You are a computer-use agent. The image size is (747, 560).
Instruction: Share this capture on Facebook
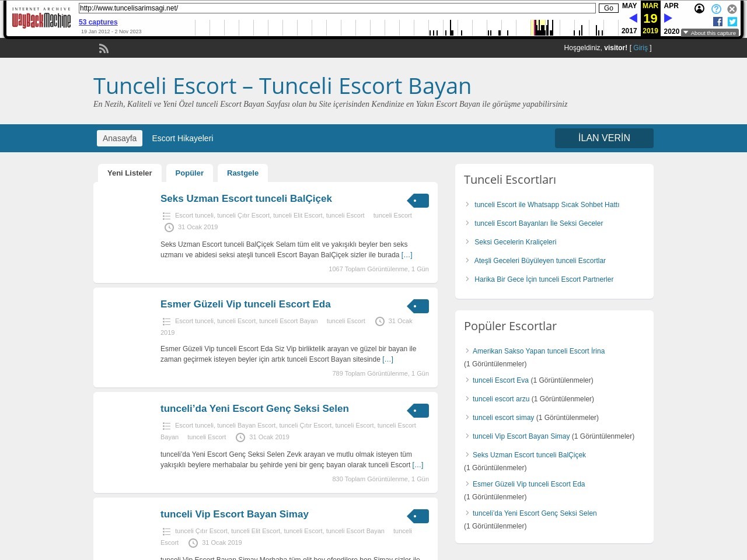point(718,22)
